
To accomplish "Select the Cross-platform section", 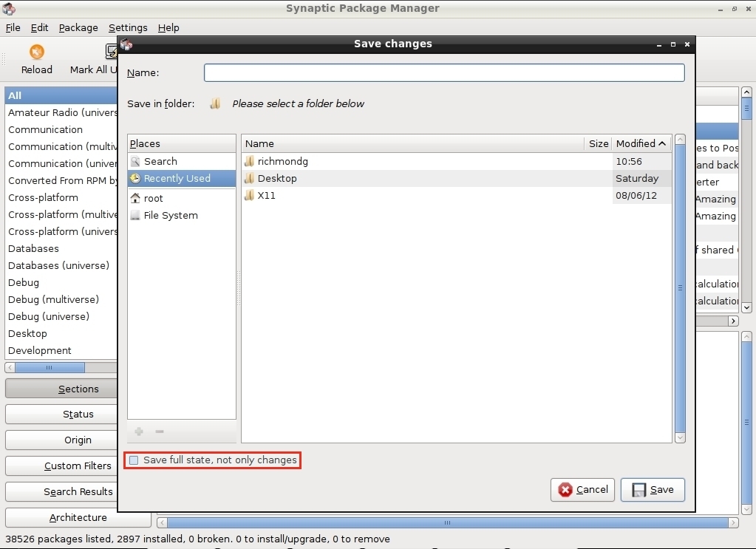I will click(x=61, y=197).
